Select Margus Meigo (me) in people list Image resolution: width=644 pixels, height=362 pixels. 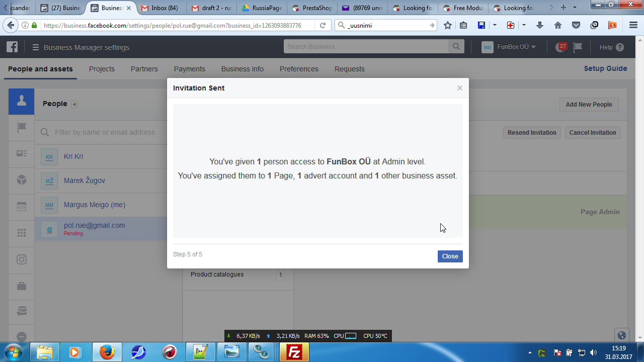[x=101, y=205]
